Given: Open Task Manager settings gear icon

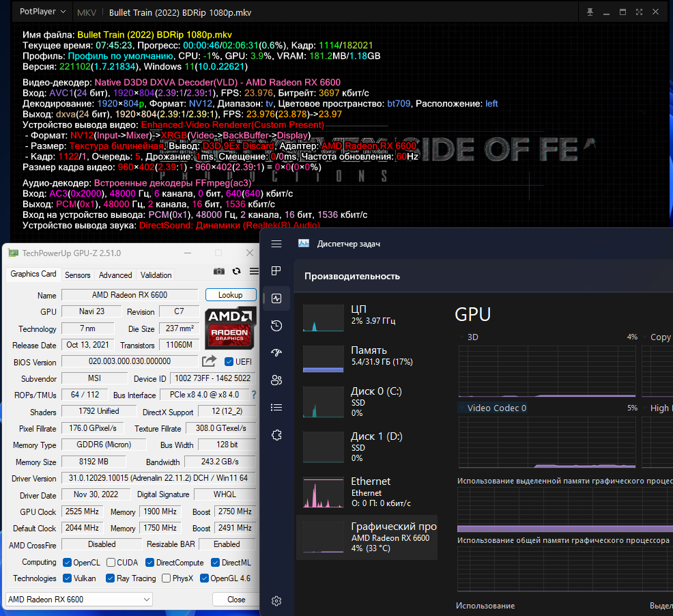Looking at the screenshot, I should pyautogui.click(x=276, y=601).
